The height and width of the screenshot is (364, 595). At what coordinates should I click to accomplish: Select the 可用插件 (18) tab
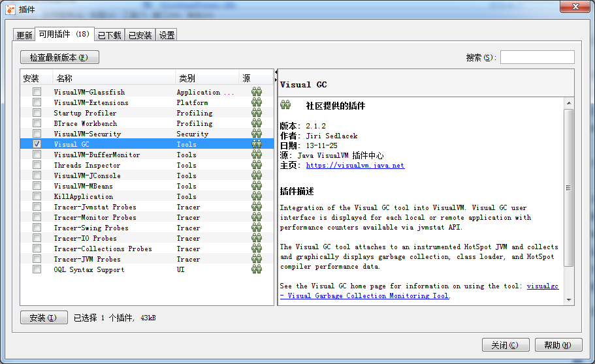64,34
